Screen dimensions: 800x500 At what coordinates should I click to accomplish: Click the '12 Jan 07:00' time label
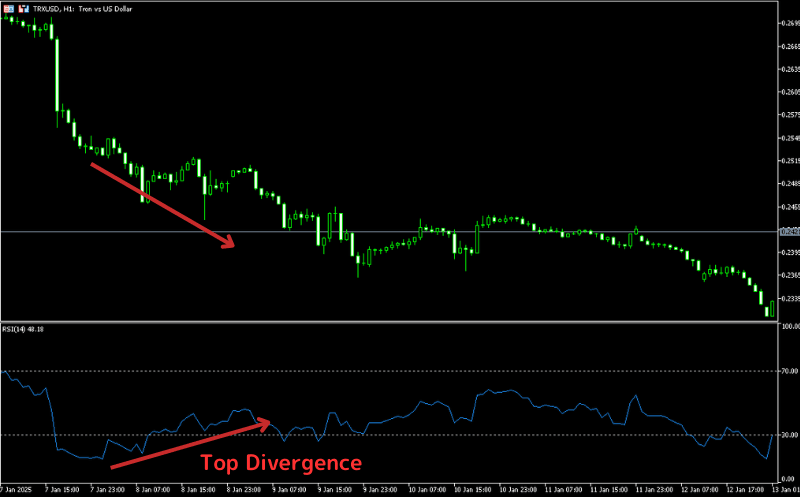pyautogui.click(x=699, y=490)
